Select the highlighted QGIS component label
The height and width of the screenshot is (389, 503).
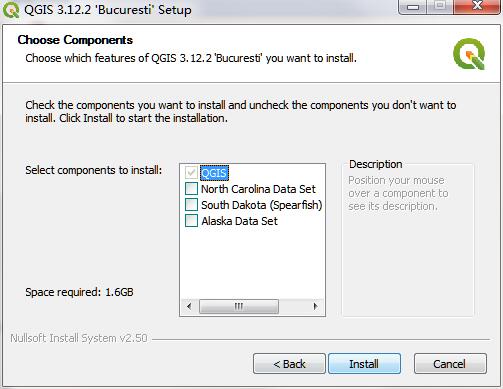(x=214, y=173)
